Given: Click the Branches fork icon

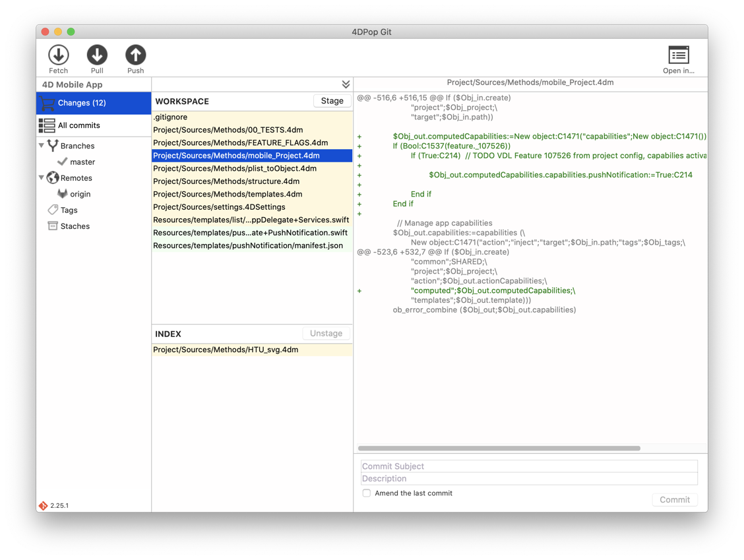Looking at the screenshot, I should click(x=53, y=145).
